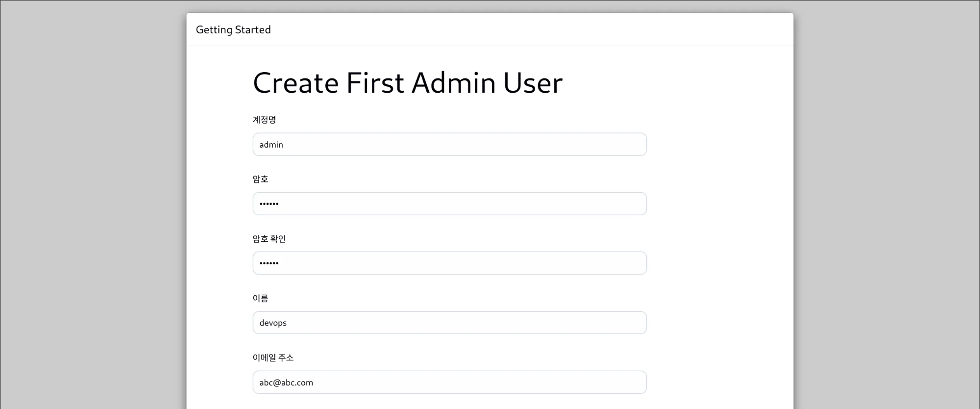
Task: Click the masked dots in 암호 확인 field
Action: (x=269, y=263)
